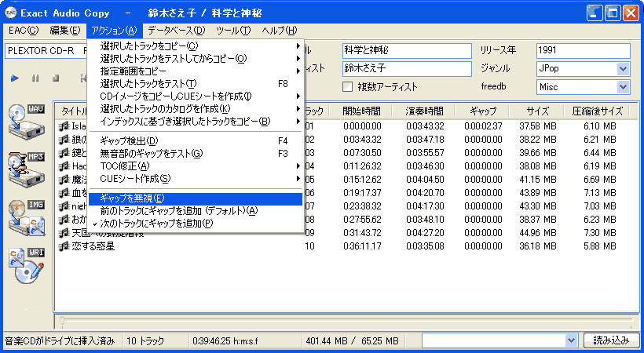This screenshot has width=644, height=353.
Task: Click the 読み込み button
Action: (x=611, y=340)
